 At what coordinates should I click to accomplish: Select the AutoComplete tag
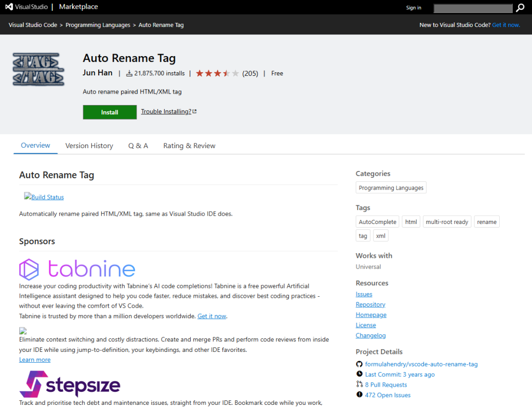coord(377,221)
